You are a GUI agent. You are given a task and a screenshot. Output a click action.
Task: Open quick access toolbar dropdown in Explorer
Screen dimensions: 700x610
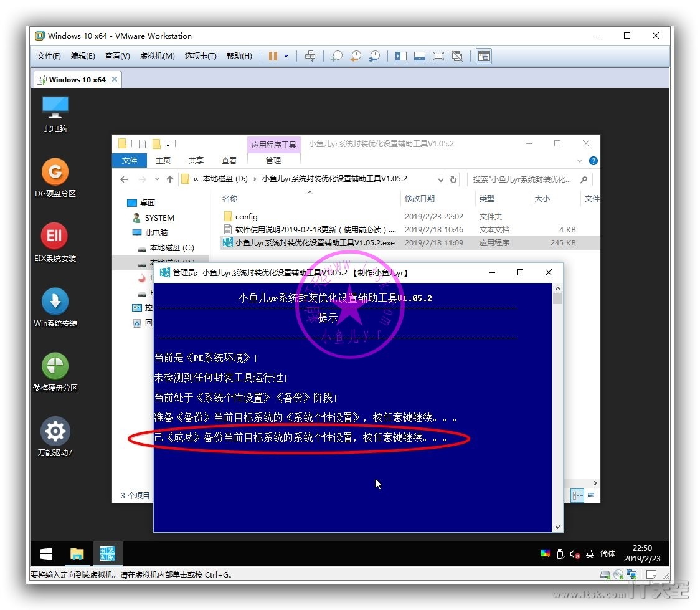coord(168,144)
